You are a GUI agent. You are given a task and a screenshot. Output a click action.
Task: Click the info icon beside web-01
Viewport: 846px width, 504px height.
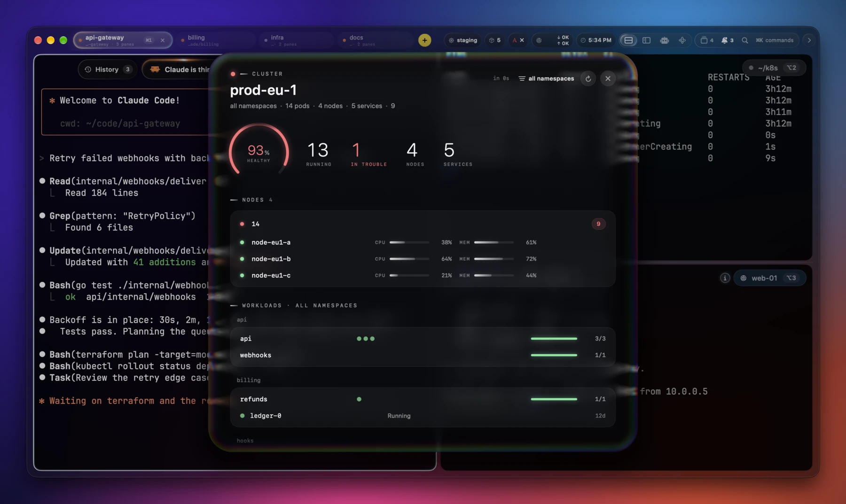coord(725,278)
